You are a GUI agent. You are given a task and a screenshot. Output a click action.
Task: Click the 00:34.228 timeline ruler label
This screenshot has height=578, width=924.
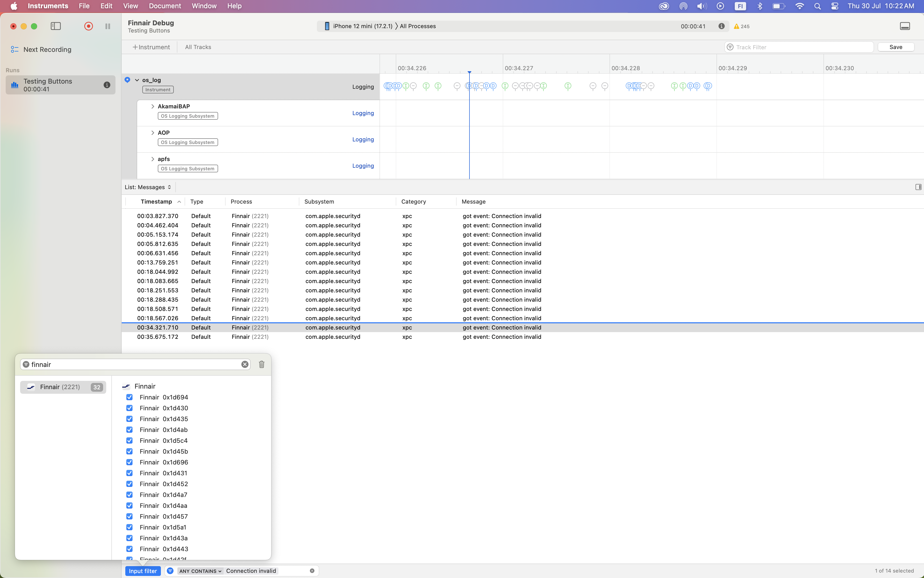coord(625,68)
